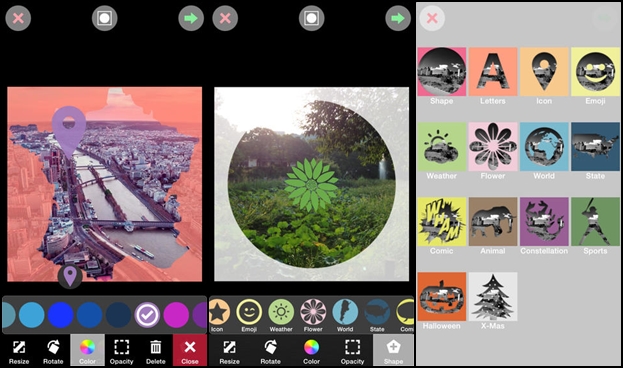Screen dimensions: 623x368
Task: Open the Shape category
Action: (x=441, y=76)
